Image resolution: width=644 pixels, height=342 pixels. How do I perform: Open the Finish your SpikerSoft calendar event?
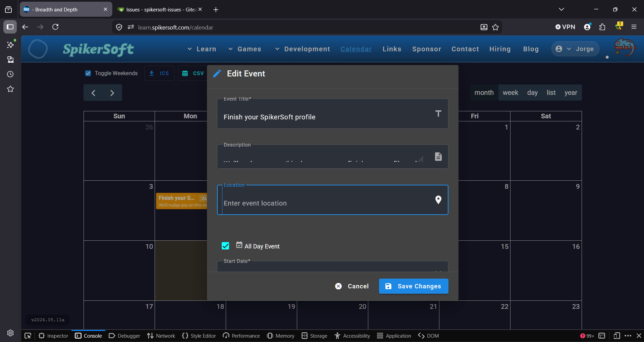point(181,201)
